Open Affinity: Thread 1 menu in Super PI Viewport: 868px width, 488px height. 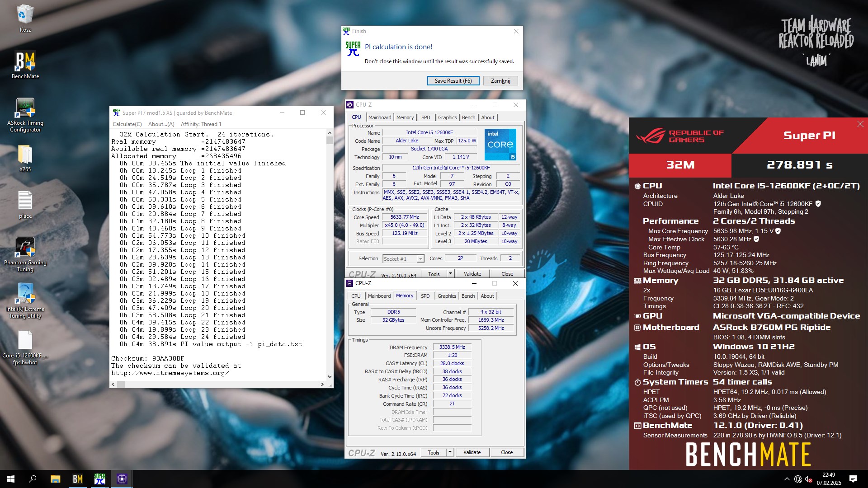(x=201, y=124)
